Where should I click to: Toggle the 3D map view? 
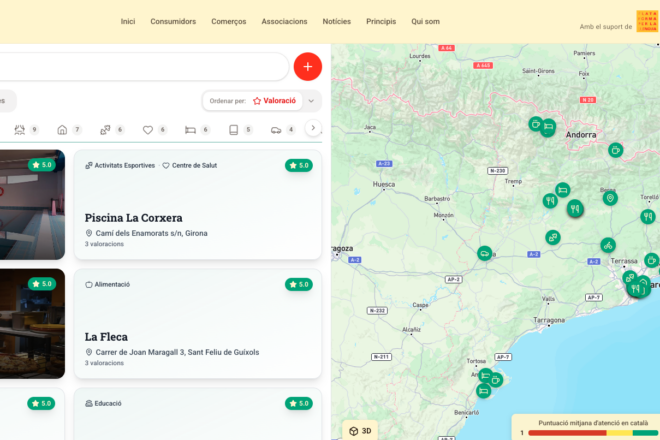pos(360,430)
